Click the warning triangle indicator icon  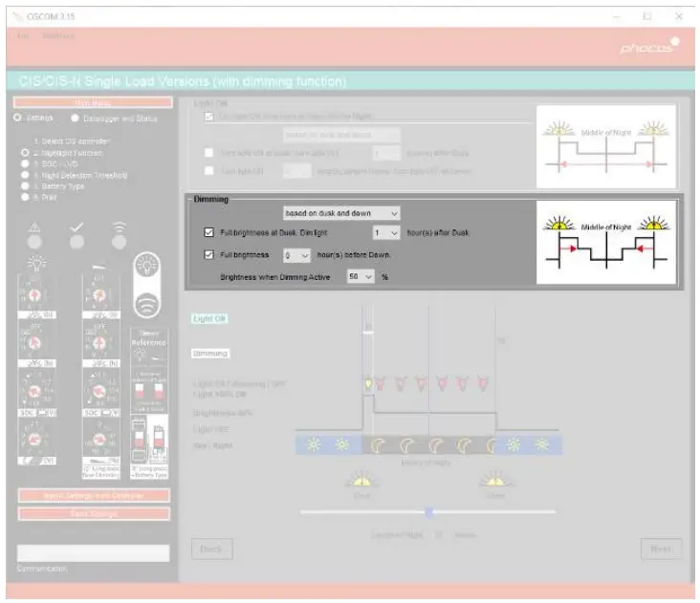coord(34,227)
